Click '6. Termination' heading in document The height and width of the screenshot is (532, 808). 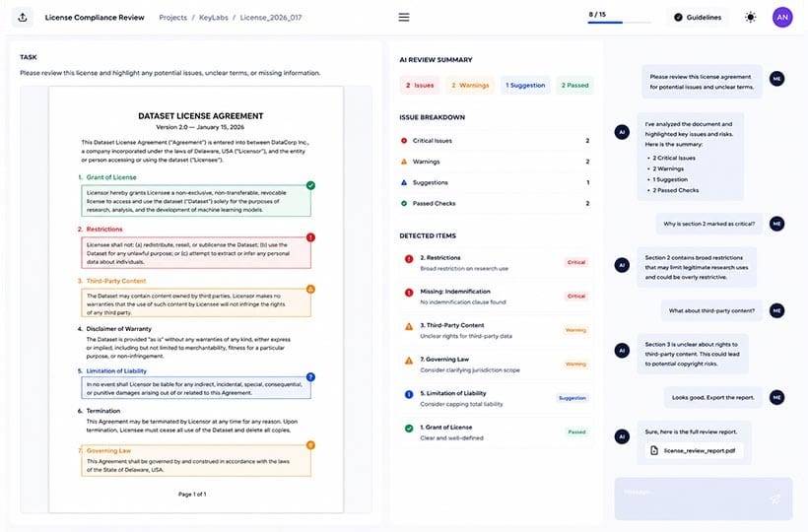(x=99, y=411)
